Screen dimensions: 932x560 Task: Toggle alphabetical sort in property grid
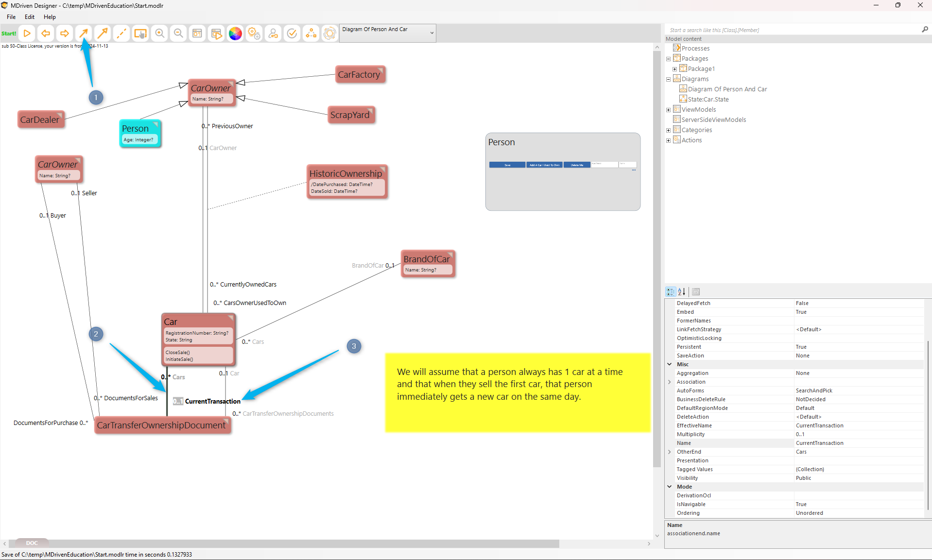[682, 291]
